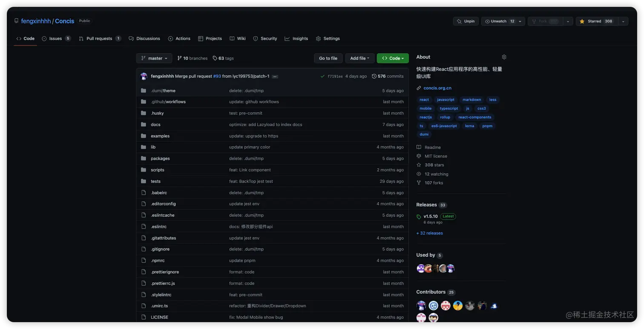Open the Projects tab
Screen dimensions: 644x329
[210, 39]
